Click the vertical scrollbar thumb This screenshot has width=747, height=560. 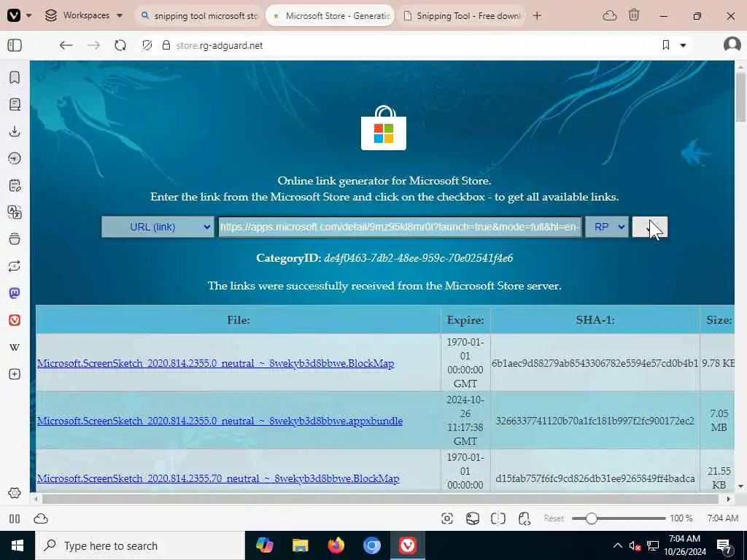click(740, 98)
